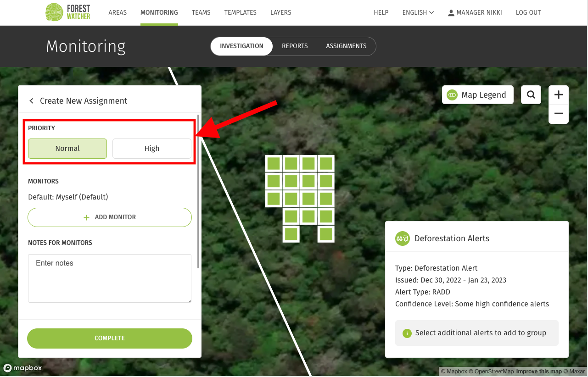Click the Manager Nikki user icon
This screenshot has width=588, height=377.
tap(450, 12)
